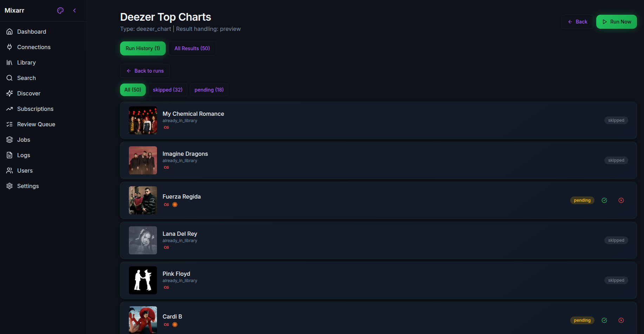Click the Connections plug icon
644x334 pixels.
9,47
